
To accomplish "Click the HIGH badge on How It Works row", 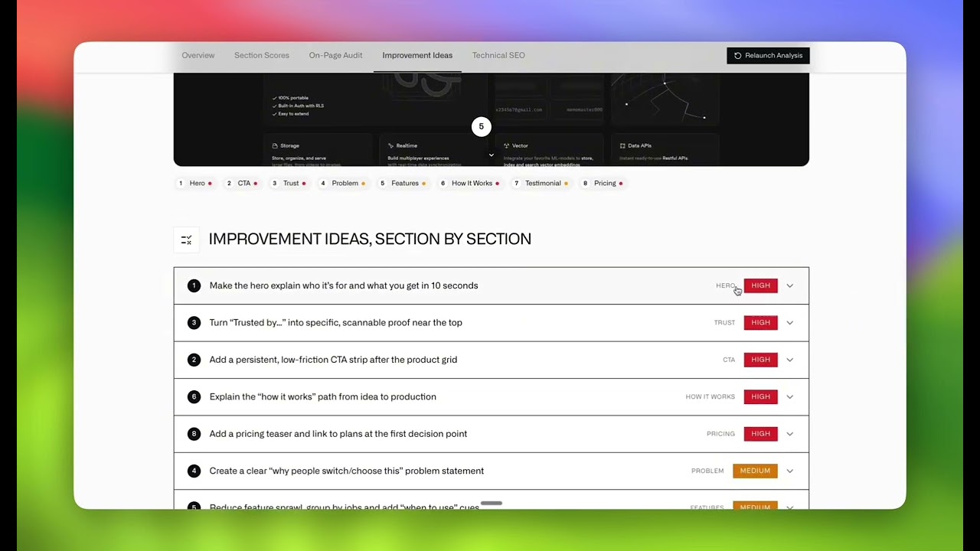I will tap(760, 396).
